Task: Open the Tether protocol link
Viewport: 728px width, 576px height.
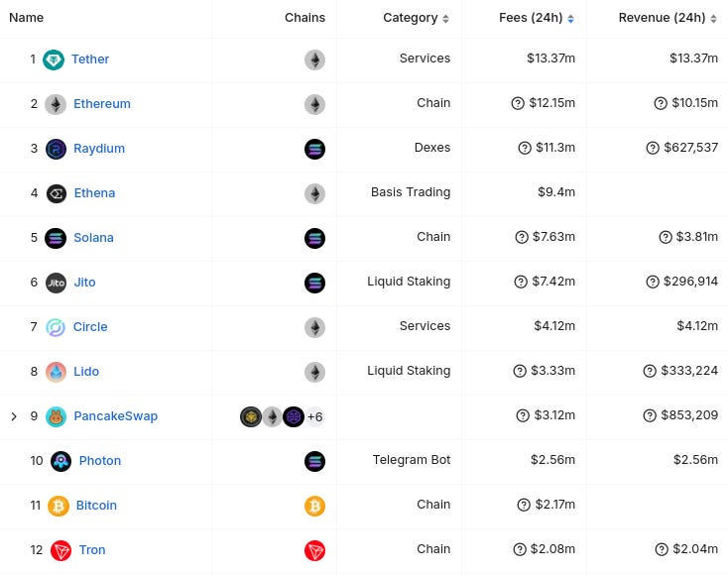Action: pos(90,59)
